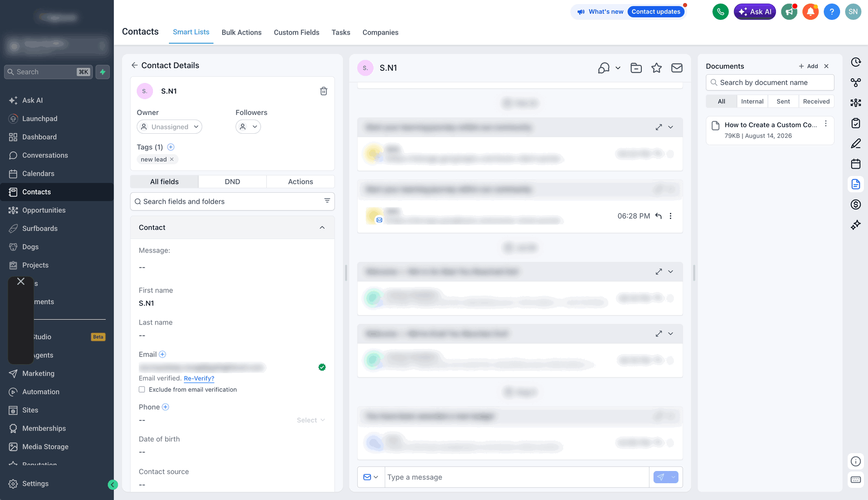Open the notifications bell
The image size is (868, 500).
pos(810,12)
